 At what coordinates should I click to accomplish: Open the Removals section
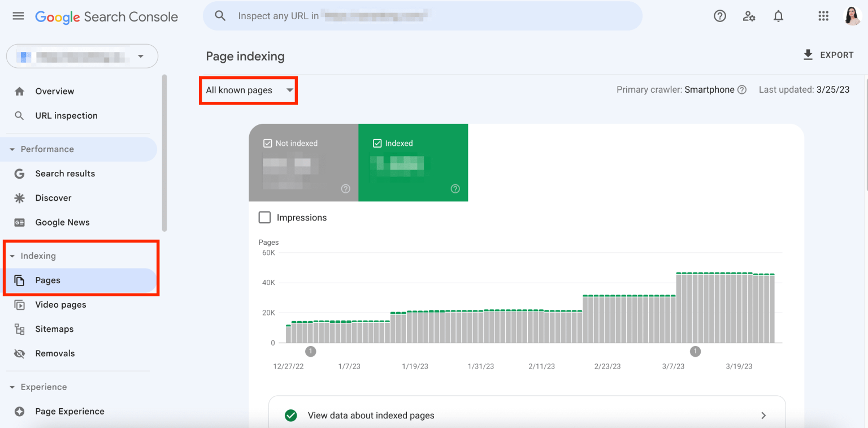(55, 353)
